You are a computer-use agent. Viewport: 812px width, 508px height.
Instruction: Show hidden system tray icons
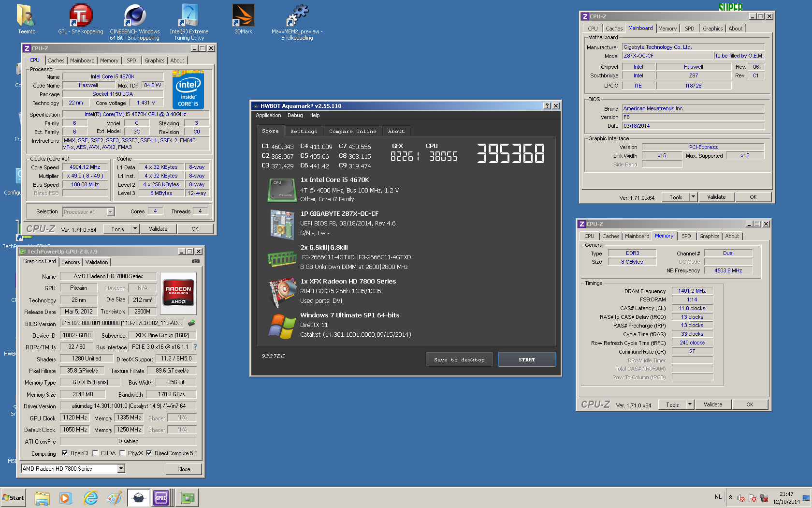pos(730,497)
